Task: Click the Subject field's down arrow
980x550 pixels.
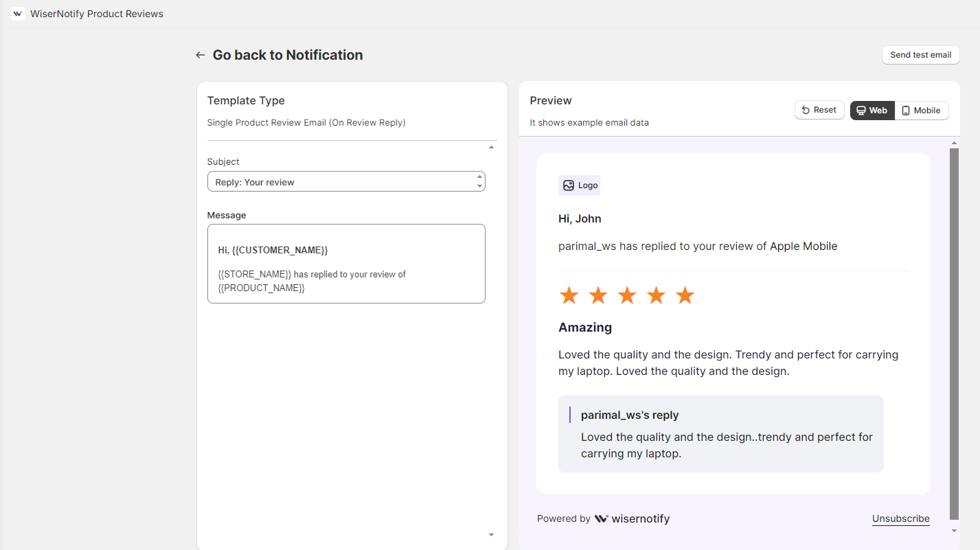Action: point(479,186)
